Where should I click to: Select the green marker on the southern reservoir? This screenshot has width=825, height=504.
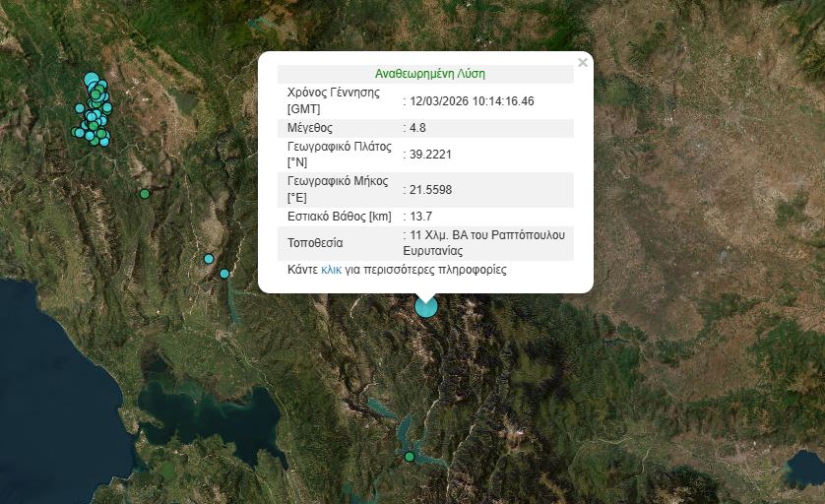[x=410, y=457]
